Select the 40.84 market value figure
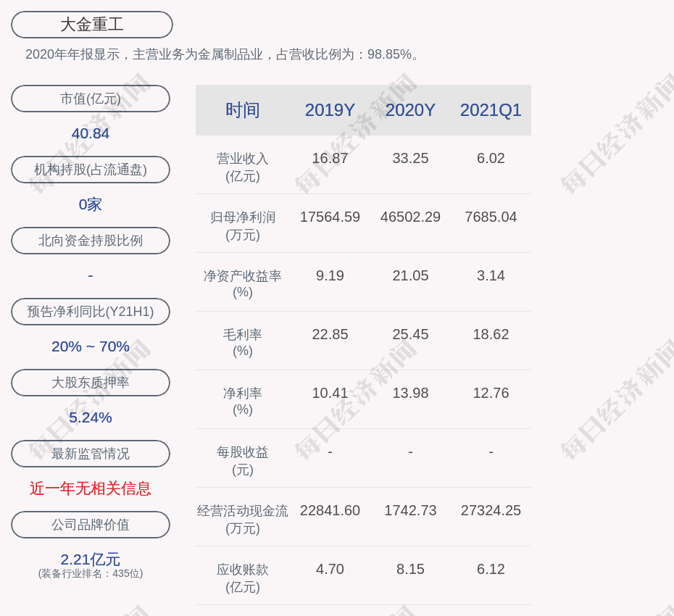Screen dimensions: 674x616 (91, 133)
